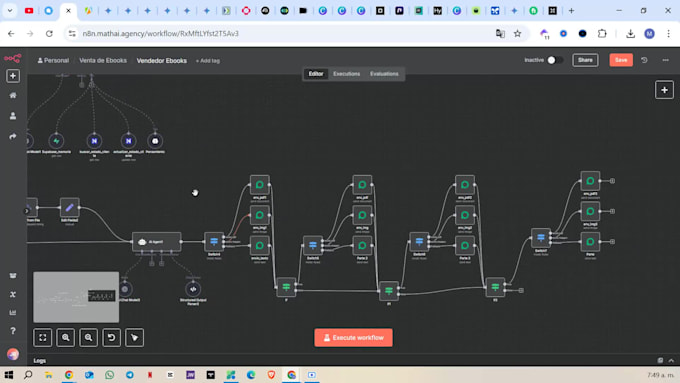Click the add node plus button on canvas
Screen dimensions: 680x383
click(x=664, y=90)
